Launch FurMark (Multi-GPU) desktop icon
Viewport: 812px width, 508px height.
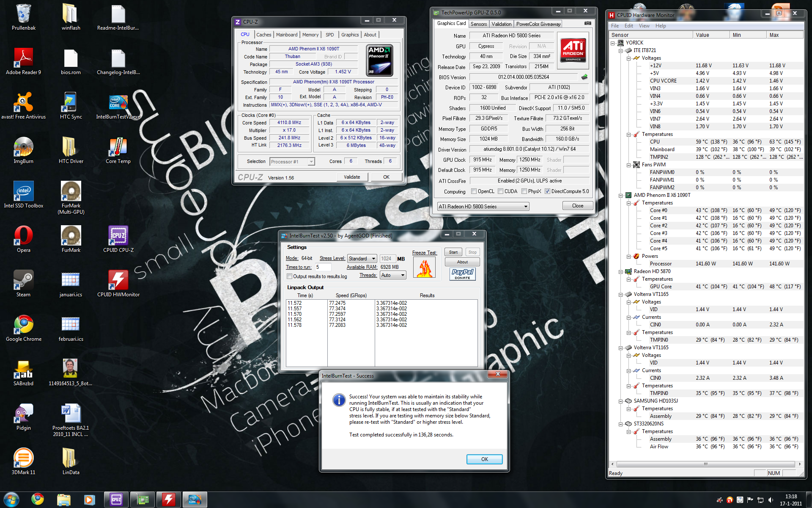click(x=71, y=197)
